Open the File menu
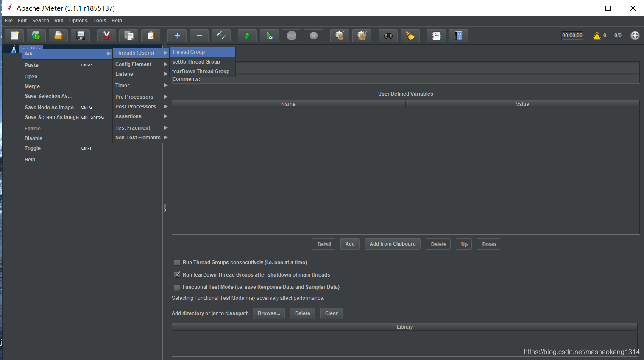This screenshot has width=644, height=360. pos(8,21)
